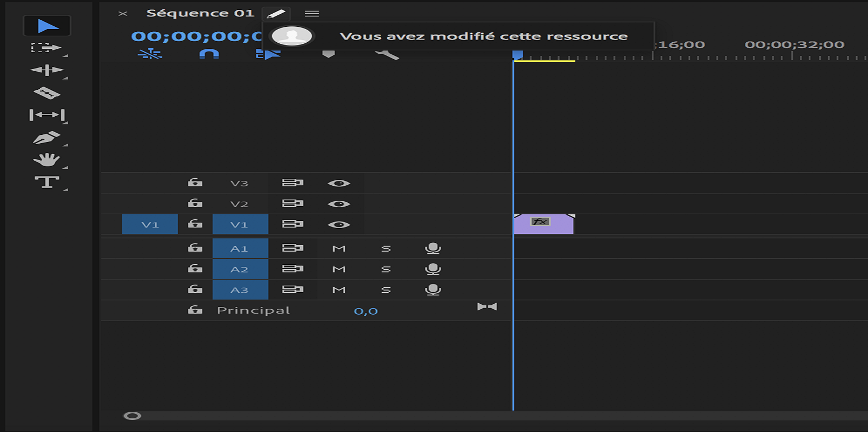The image size is (868, 432).
Task: Enable voice-over recording on track A1
Action: [x=433, y=248]
